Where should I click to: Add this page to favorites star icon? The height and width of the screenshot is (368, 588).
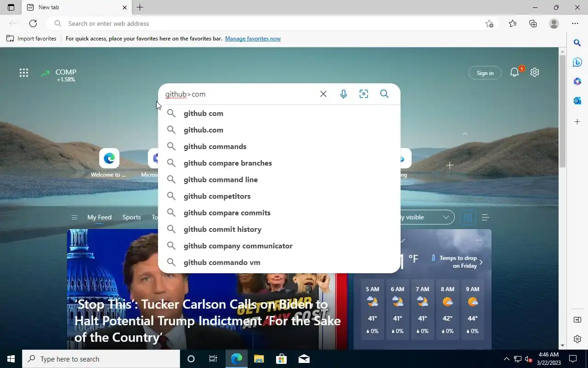coord(489,23)
